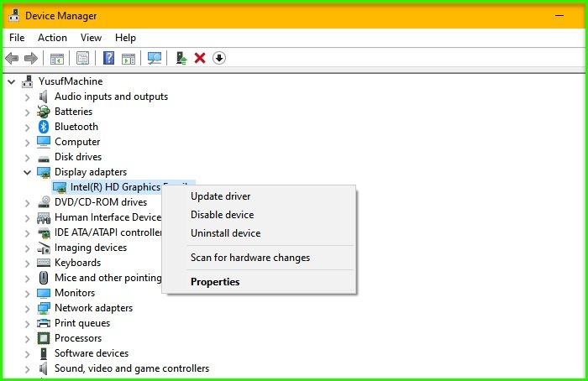Screen dimensions: 588x381
Task: Click Scan for hardware changes monitor icon
Action: 154,58
